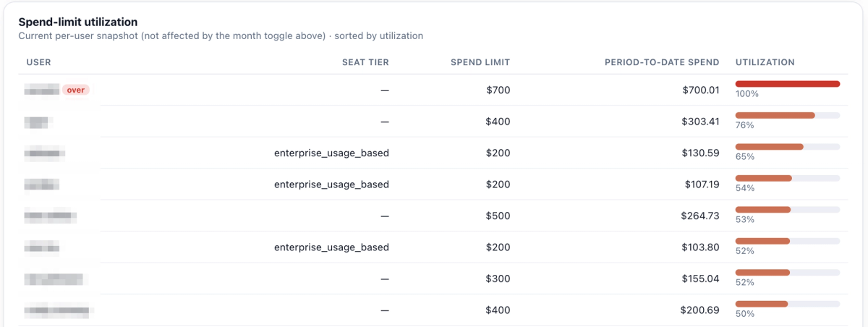Click the red 100% utilization bar
Viewport: 868px width, 327px height.
tap(788, 84)
